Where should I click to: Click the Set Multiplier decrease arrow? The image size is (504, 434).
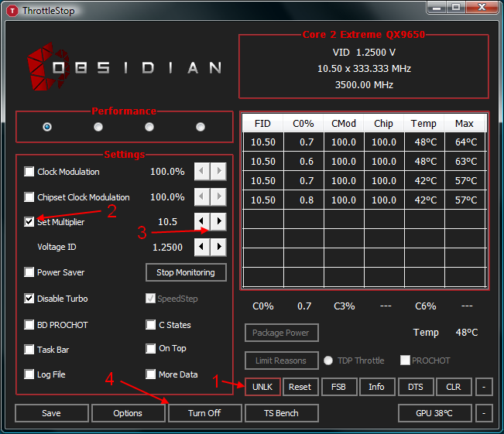[202, 222]
